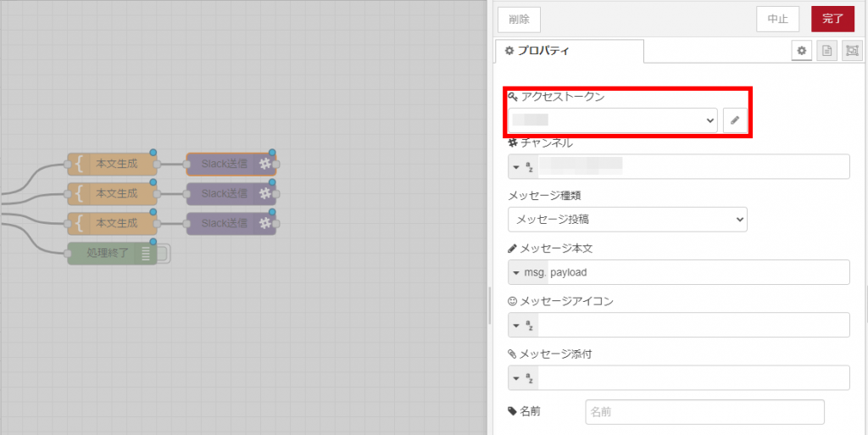Select the second 本文生成 template node
Screen dimensions: 868x435
click(x=113, y=193)
